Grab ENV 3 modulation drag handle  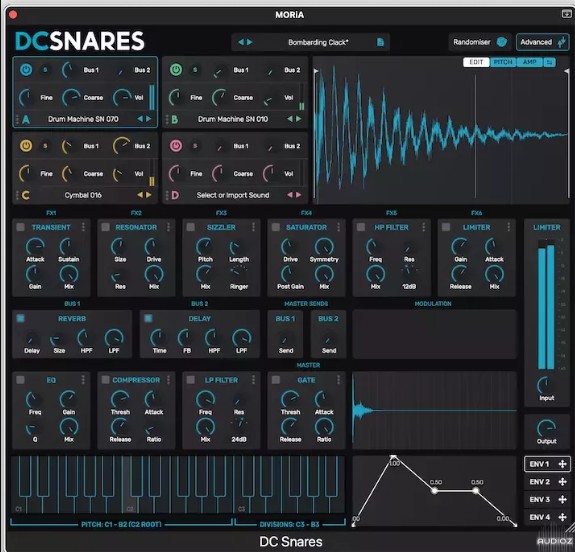coord(562,499)
